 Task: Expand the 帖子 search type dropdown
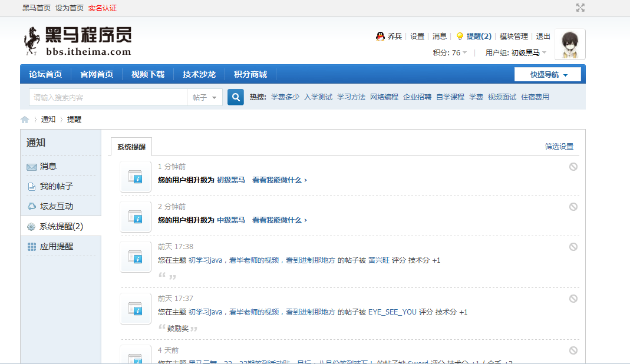[204, 97]
